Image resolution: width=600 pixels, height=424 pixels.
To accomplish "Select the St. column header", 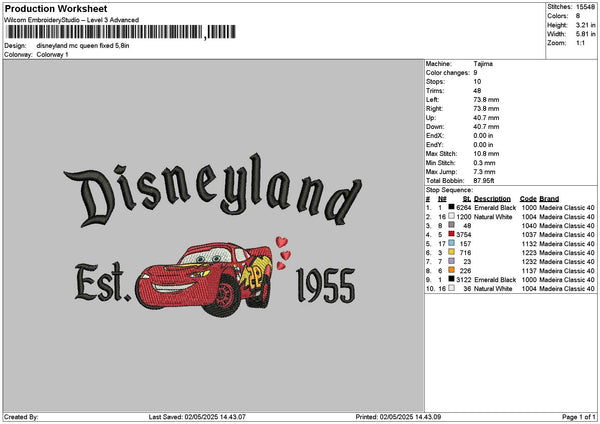I will (467, 199).
